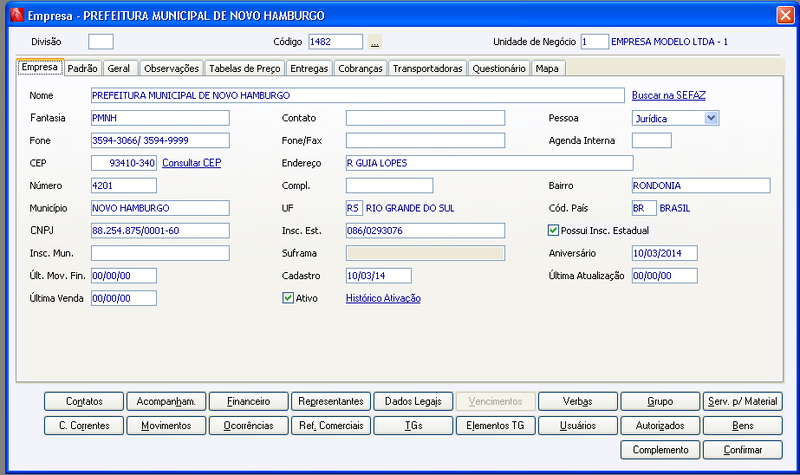Screen dimensions: 800x475
Task: Open the Elementos TG button
Action: pos(495,426)
